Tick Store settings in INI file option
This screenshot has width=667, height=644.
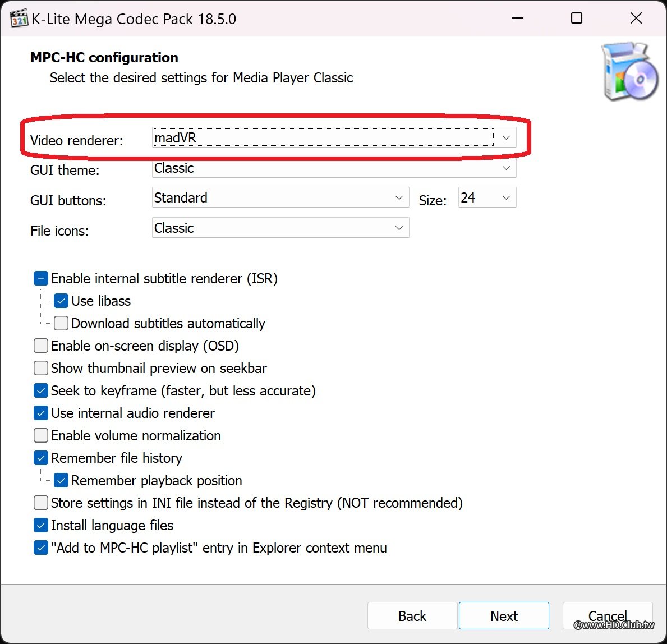41,503
